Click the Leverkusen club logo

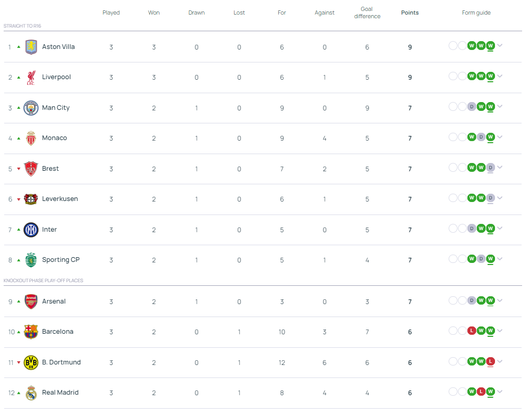(31, 199)
